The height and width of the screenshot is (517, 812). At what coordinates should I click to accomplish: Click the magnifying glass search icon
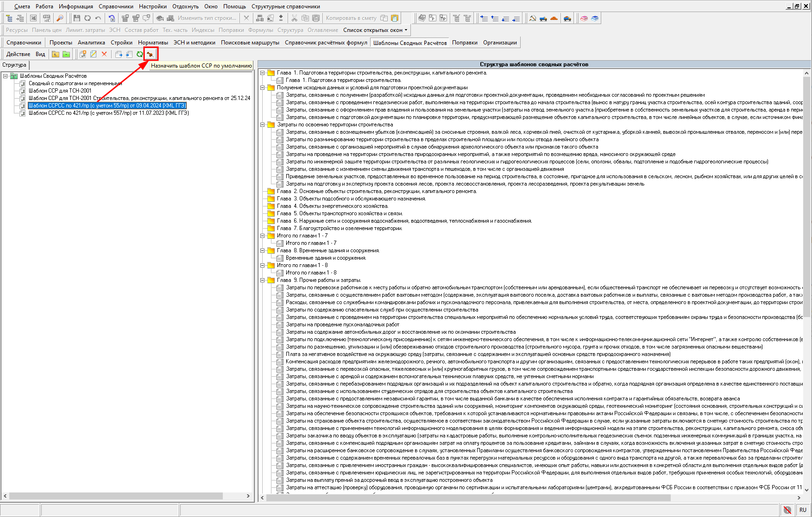pyautogui.click(x=60, y=18)
